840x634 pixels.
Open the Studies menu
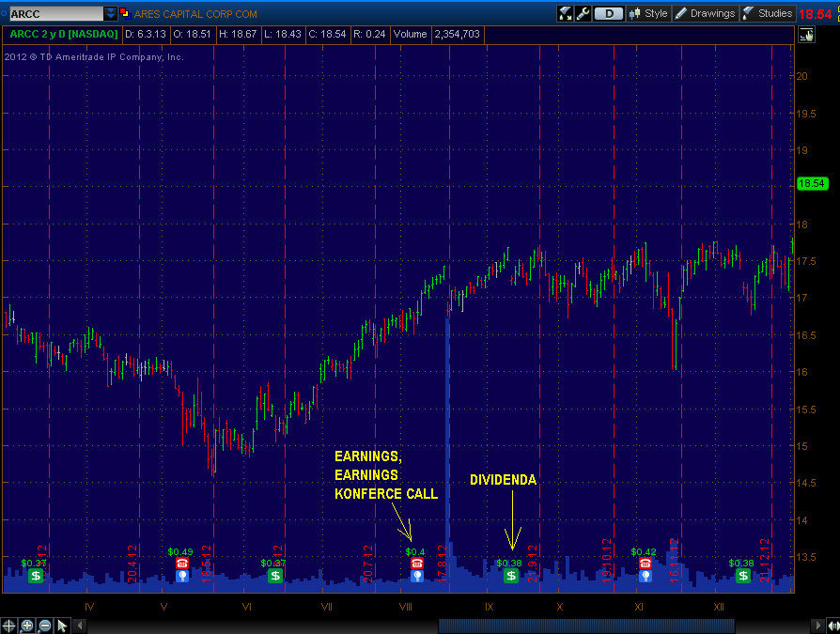[x=768, y=13]
